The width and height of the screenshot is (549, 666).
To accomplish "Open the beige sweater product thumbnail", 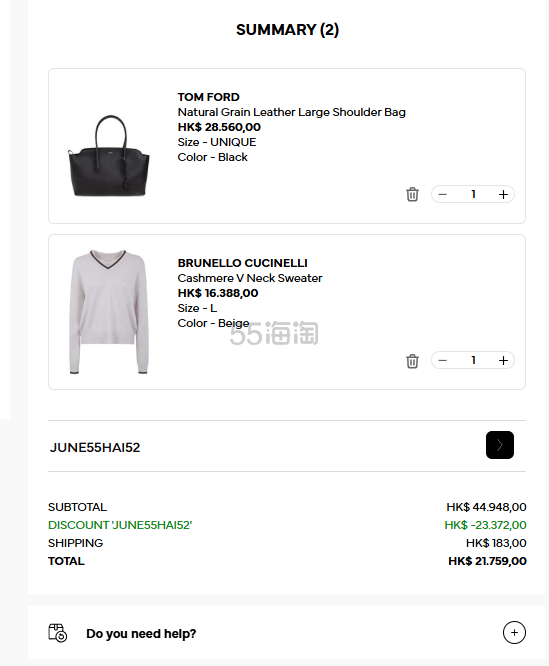I will [x=109, y=312].
